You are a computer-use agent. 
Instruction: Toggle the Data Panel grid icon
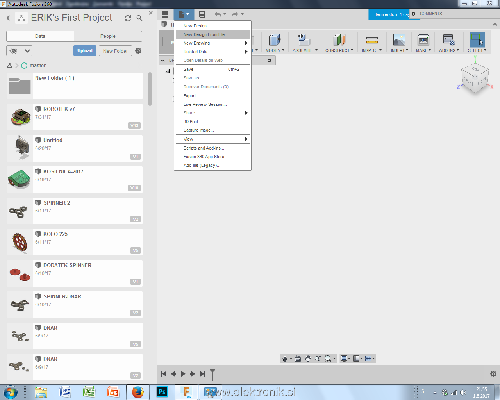[165, 14]
